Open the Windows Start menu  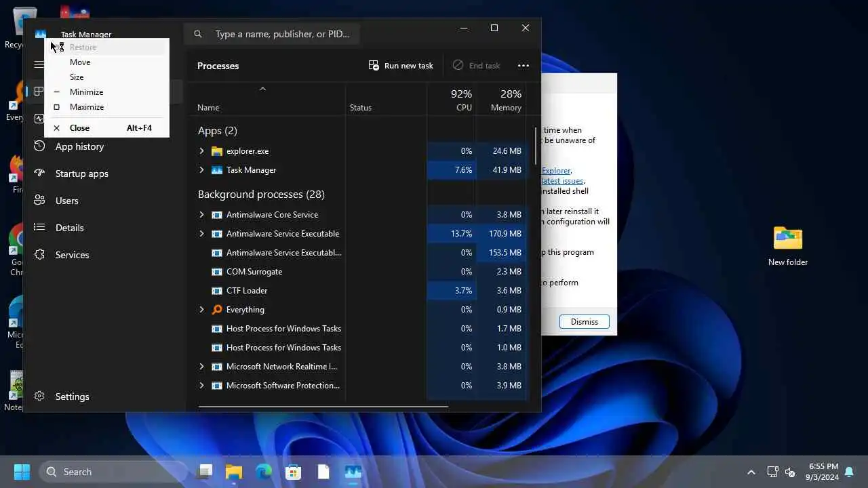(22, 472)
